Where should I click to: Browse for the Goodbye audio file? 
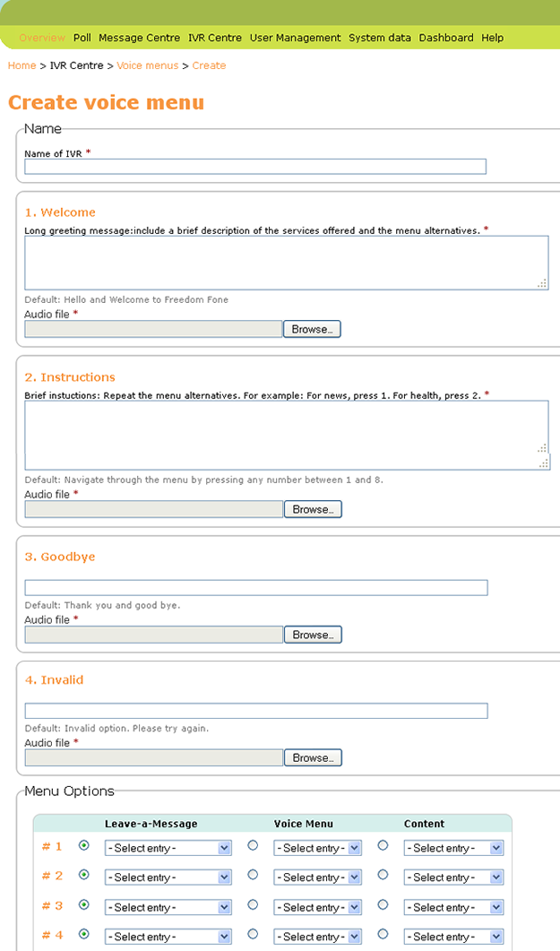coord(312,635)
